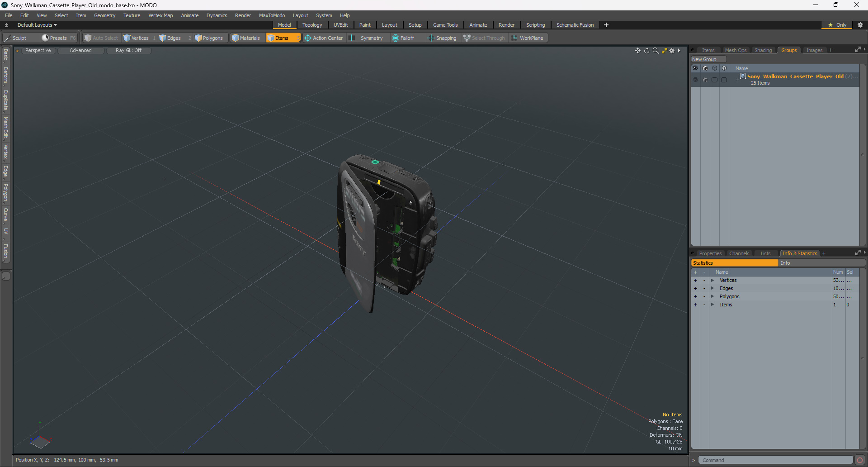The height and width of the screenshot is (467, 868).
Task: Click the viewport maximize arrows icon
Action: coord(664,51)
